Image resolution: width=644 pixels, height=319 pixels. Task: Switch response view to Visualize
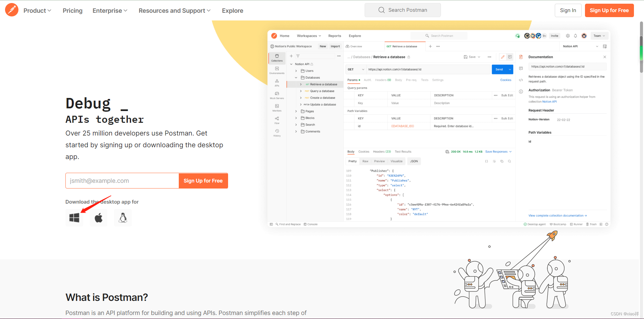[396, 161]
